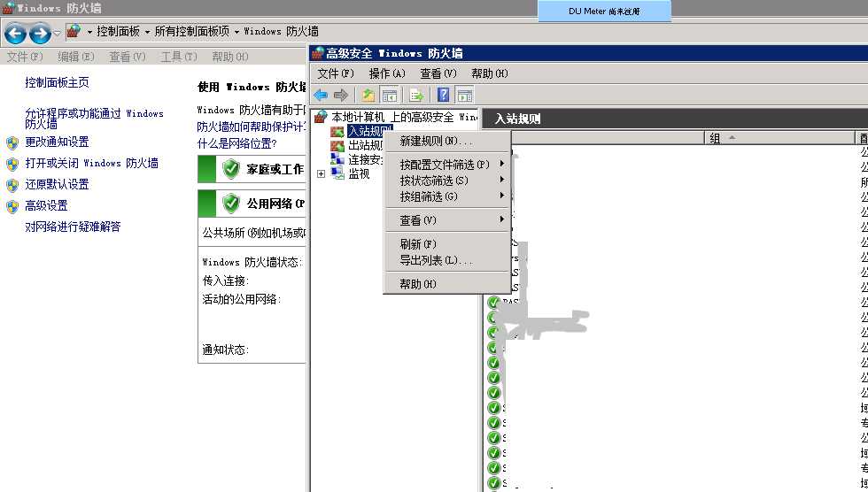Screen dimensions: 868x492
Task: Click the up-one-level folder toolbar icon
Action: [368, 95]
